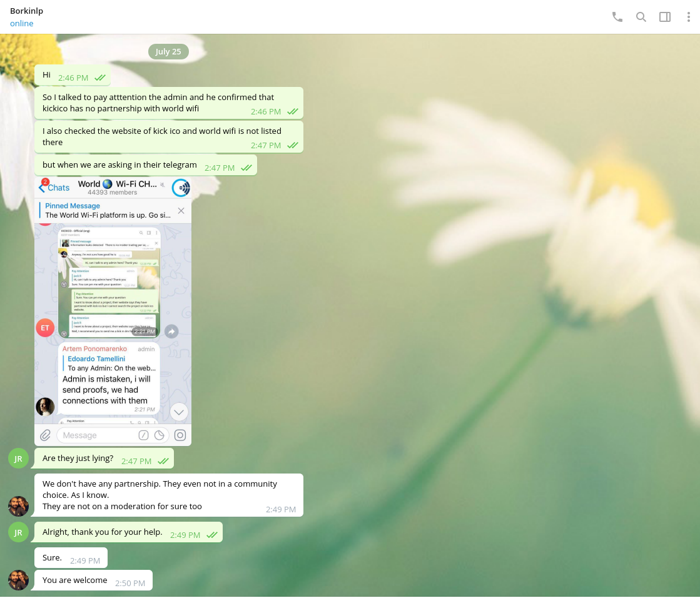This screenshot has height=598, width=700.
Task: Click the 2:50 PM timestamp
Action: point(130,583)
